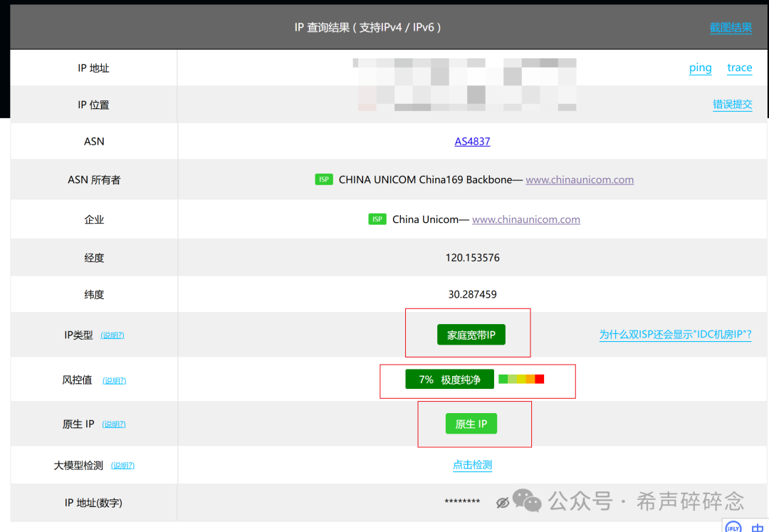The width and height of the screenshot is (769, 532).
Task: Click the 错误提交 link
Action: 732,105
